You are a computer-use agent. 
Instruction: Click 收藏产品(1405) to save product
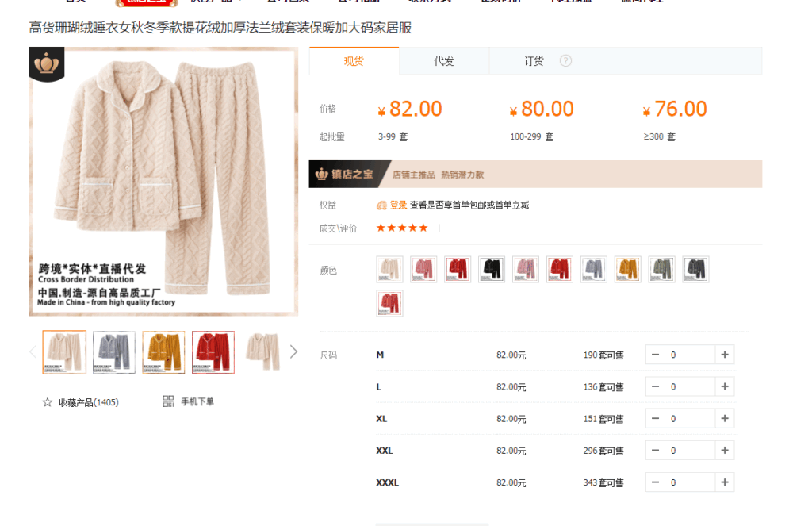[x=89, y=403]
